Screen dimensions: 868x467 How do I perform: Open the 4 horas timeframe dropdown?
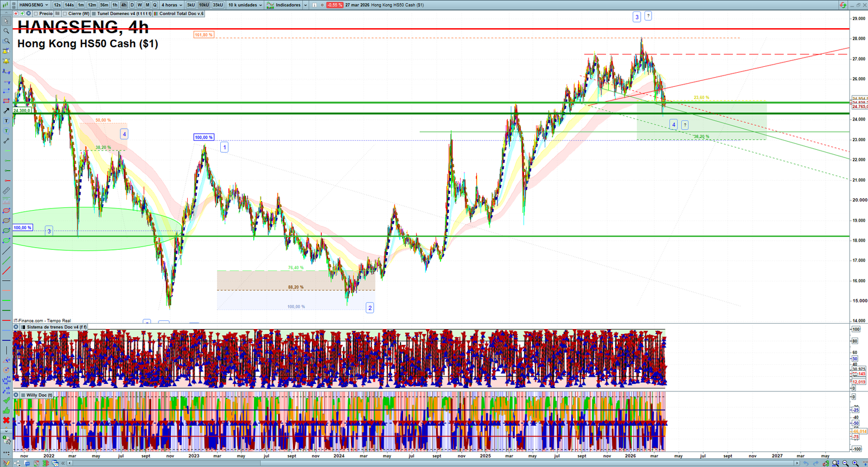point(171,5)
